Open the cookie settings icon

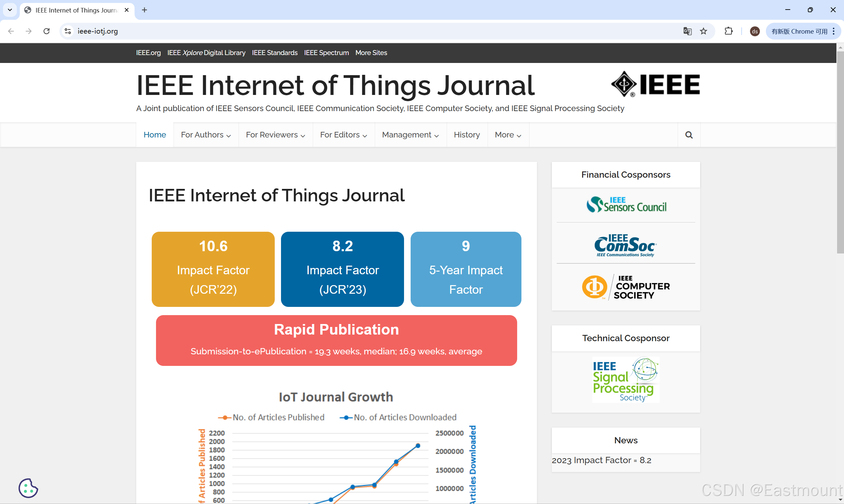(28, 488)
